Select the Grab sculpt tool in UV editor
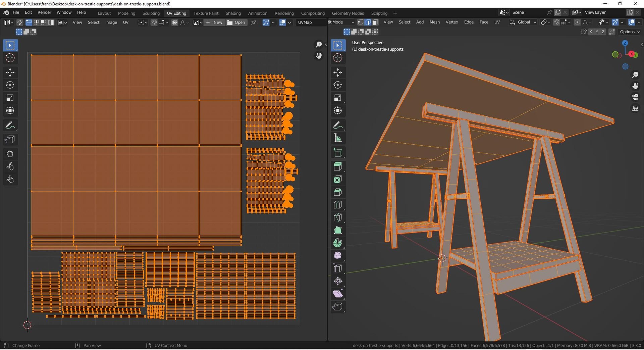Screen dimensions: 644x350 [10, 154]
